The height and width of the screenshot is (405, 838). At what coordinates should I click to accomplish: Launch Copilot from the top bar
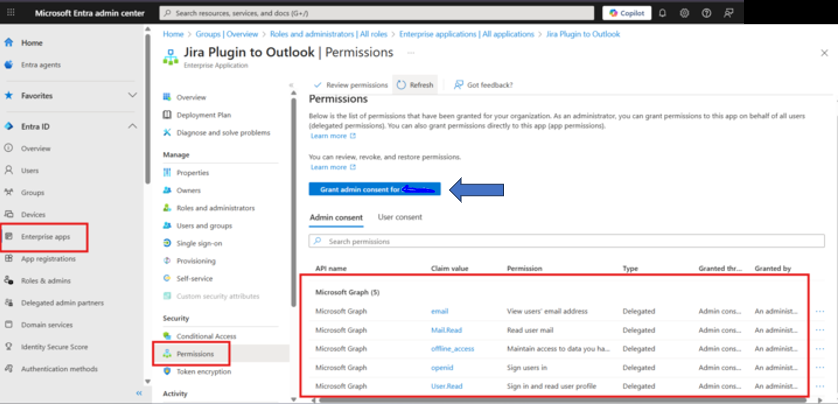click(625, 14)
